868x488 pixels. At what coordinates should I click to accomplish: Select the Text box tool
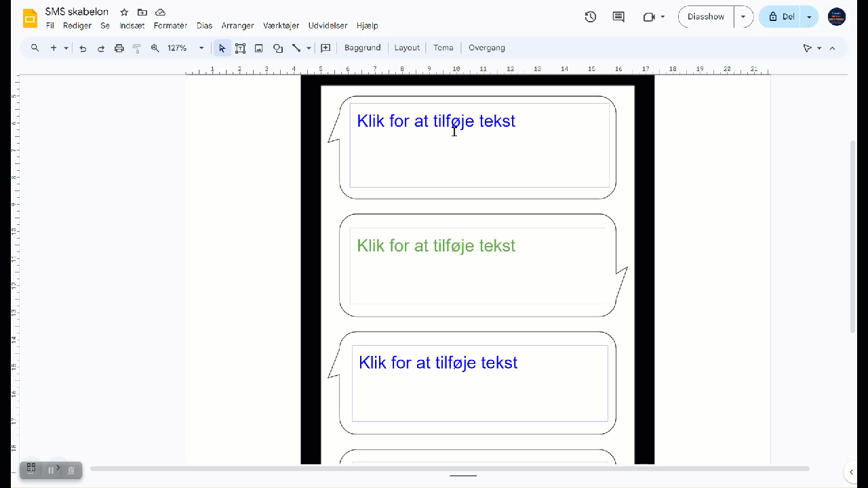pyautogui.click(x=240, y=48)
